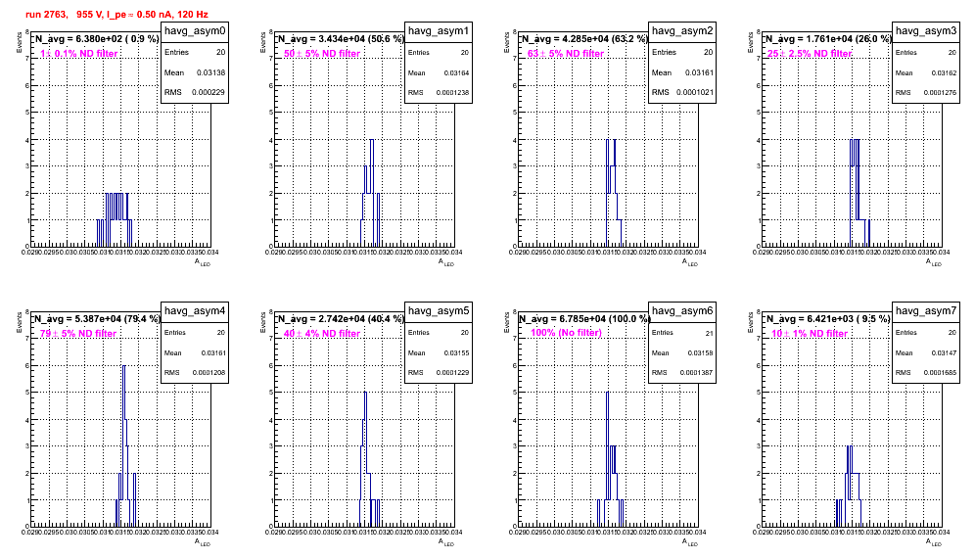Select the havg_asym0 stats box title
The height and width of the screenshot is (560, 975).
195,30
